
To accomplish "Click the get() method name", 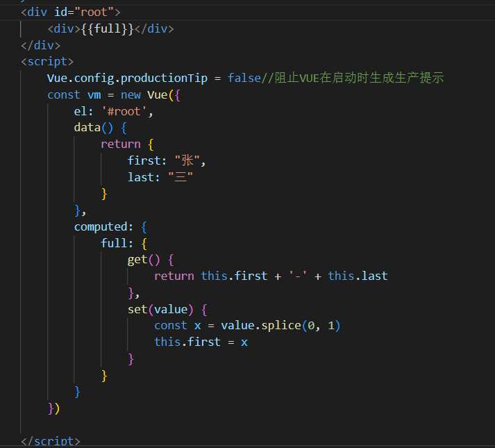I will click(x=137, y=259).
